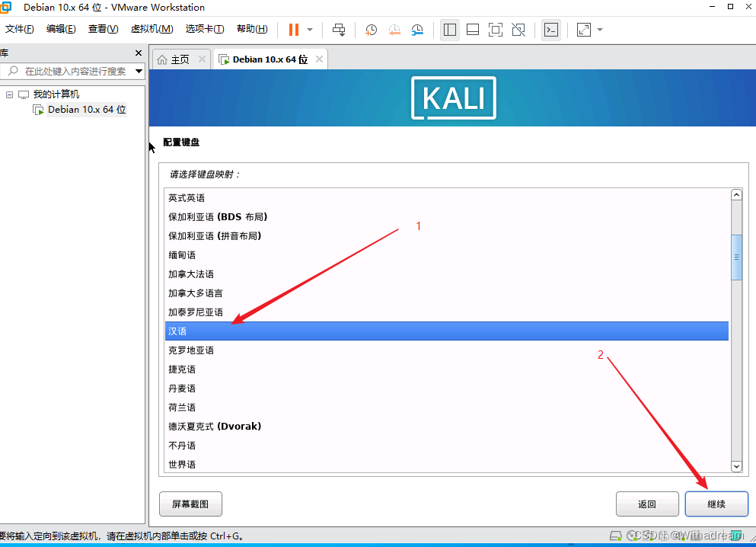The image size is (756, 547).
Task: Click the keyboard list scrollbar thumb
Action: [736, 257]
